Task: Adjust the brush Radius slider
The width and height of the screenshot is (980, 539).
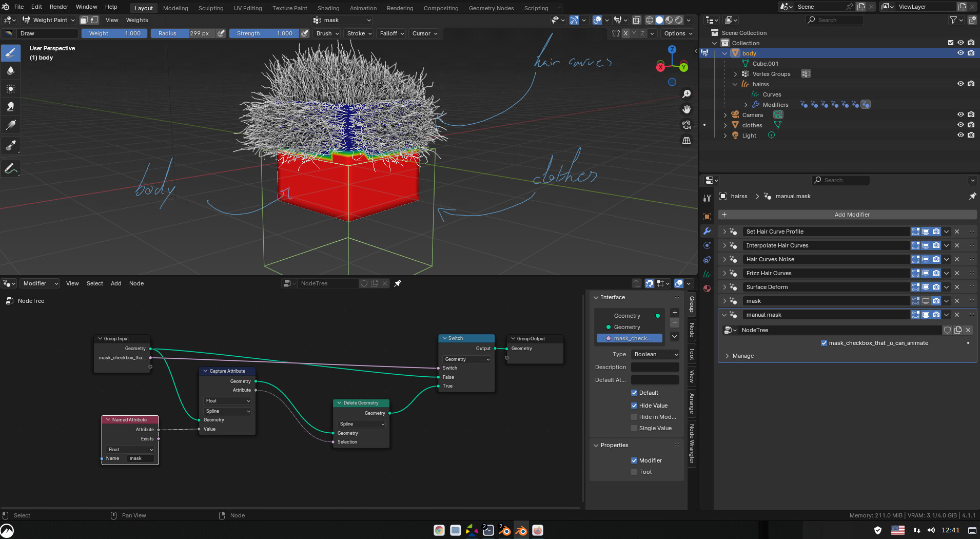Action: click(x=183, y=33)
